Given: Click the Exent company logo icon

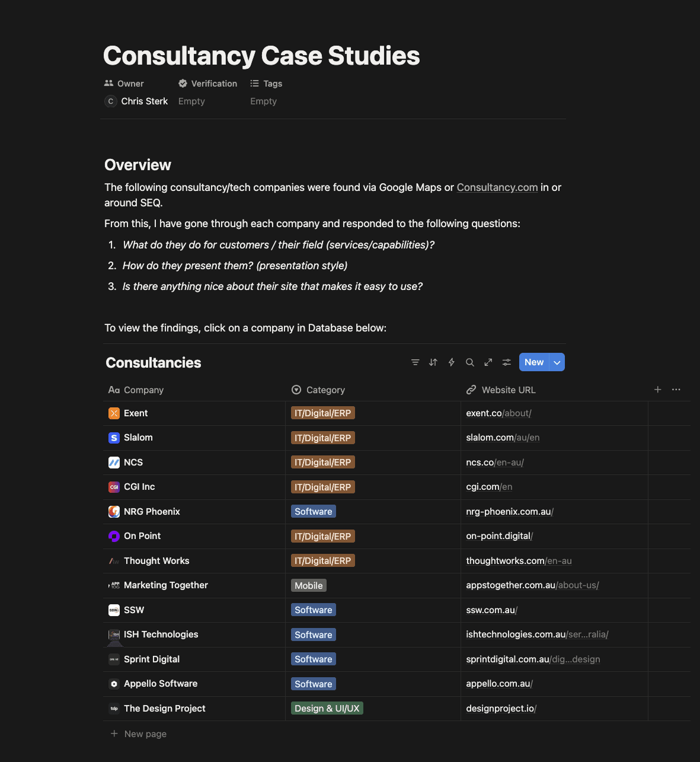Looking at the screenshot, I should coord(114,413).
